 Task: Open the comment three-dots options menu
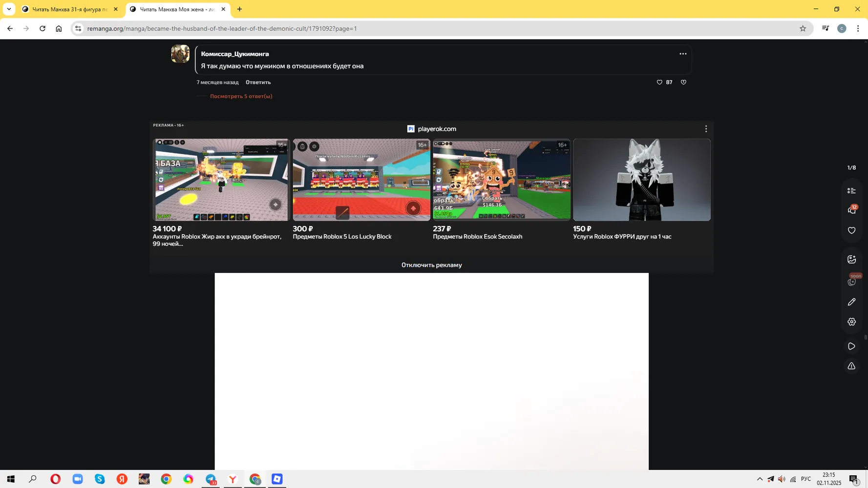[x=683, y=54]
